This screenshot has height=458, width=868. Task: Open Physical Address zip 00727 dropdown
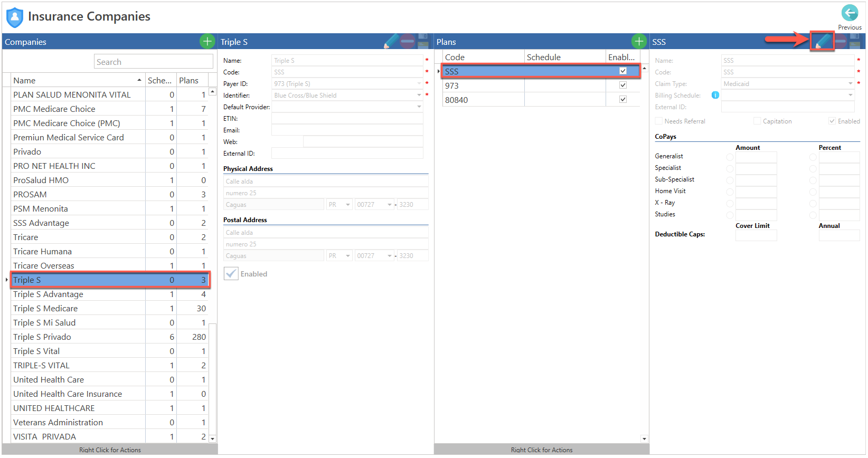390,204
